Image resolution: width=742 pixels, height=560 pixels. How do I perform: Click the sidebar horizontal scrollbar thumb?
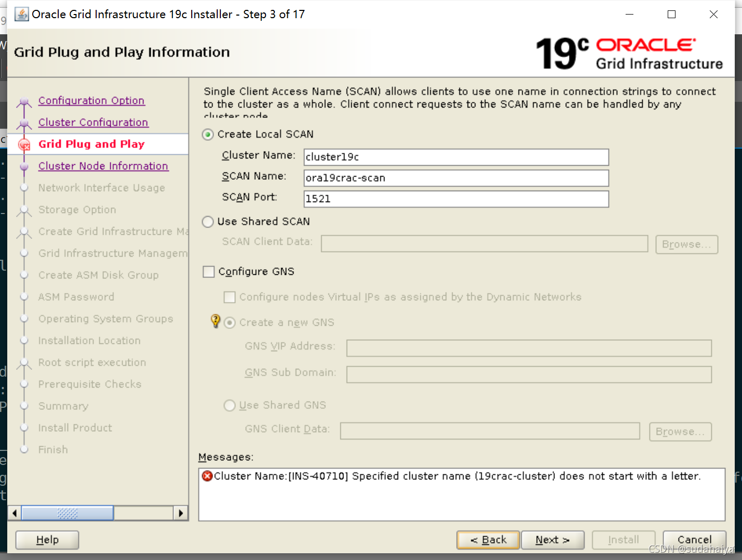[x=68, y=513]
